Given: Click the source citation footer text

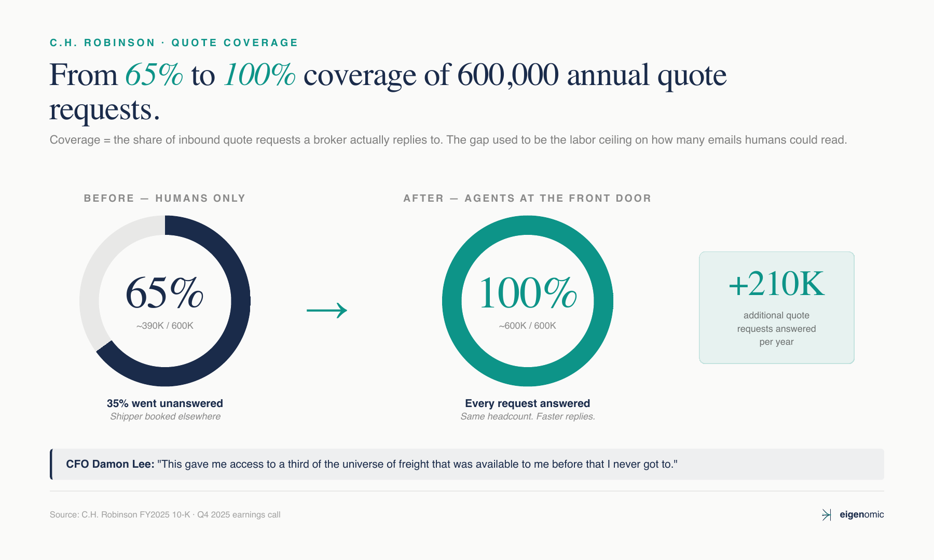Looking at the screenshot, I should click(x=165, y=514).
